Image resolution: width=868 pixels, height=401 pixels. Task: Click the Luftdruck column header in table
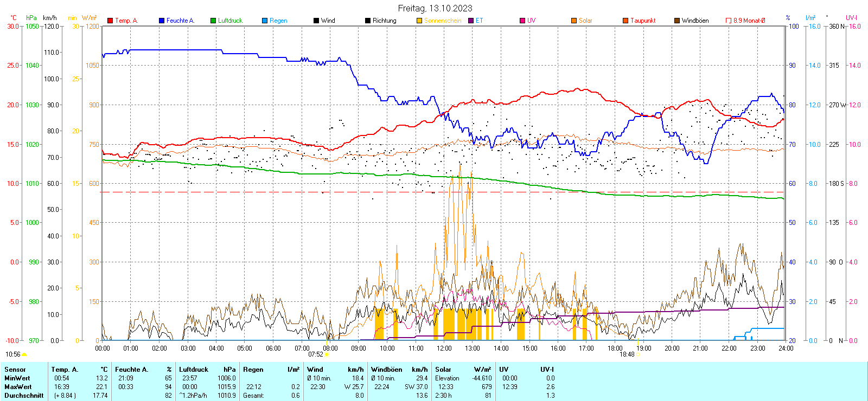coord(194,370)
